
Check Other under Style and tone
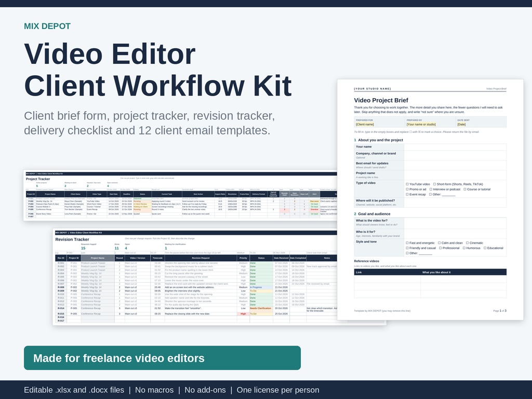[407, 253]
